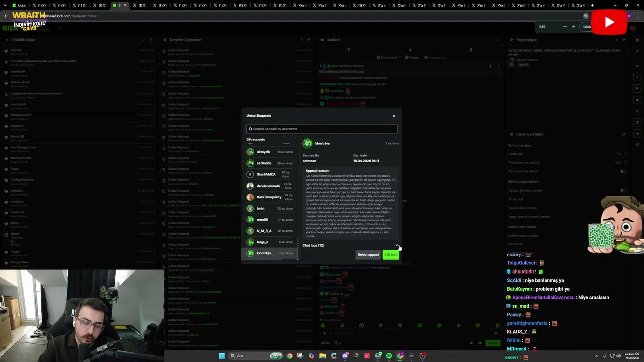Screen dimensions: 644x362
Task: Lift ban for klontrtys
Action: tap(391, 255)
